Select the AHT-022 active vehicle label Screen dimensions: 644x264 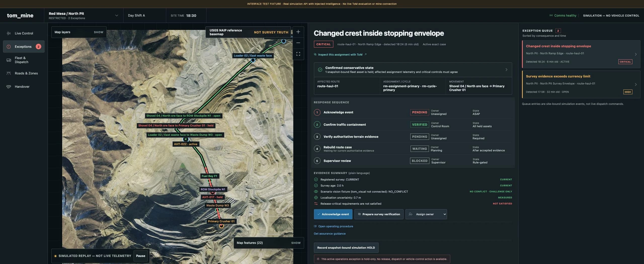coord(186,144)
